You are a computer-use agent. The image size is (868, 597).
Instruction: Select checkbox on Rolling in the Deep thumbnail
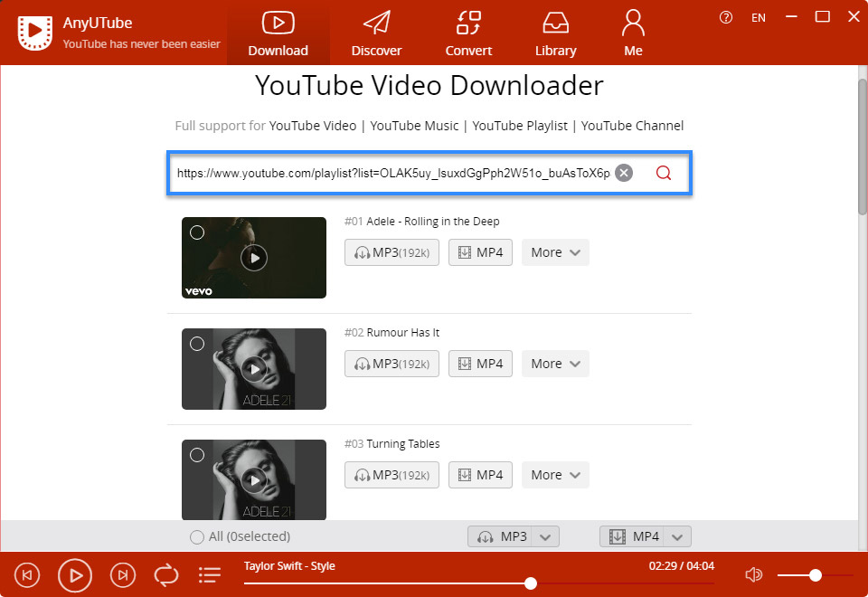coord(197,232)
